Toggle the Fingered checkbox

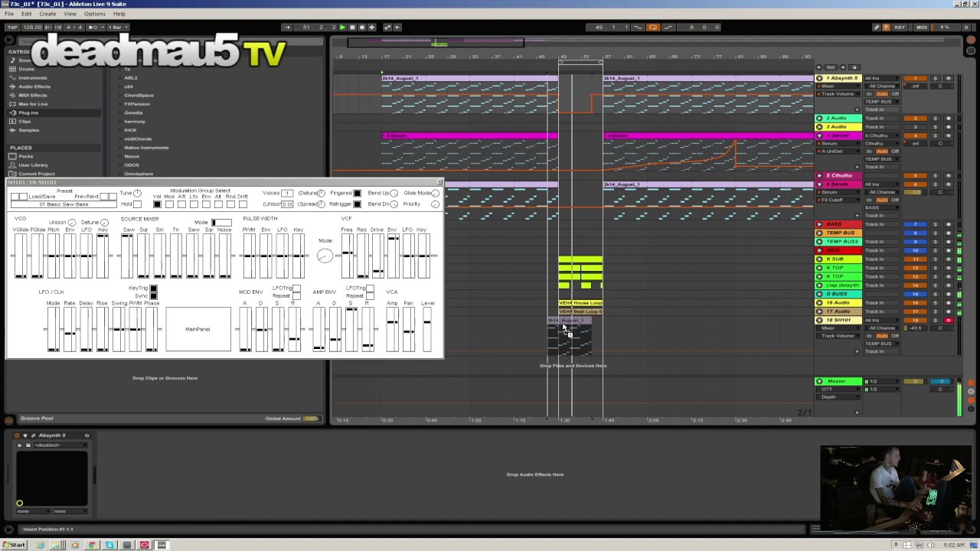click(x=357, y=194)
